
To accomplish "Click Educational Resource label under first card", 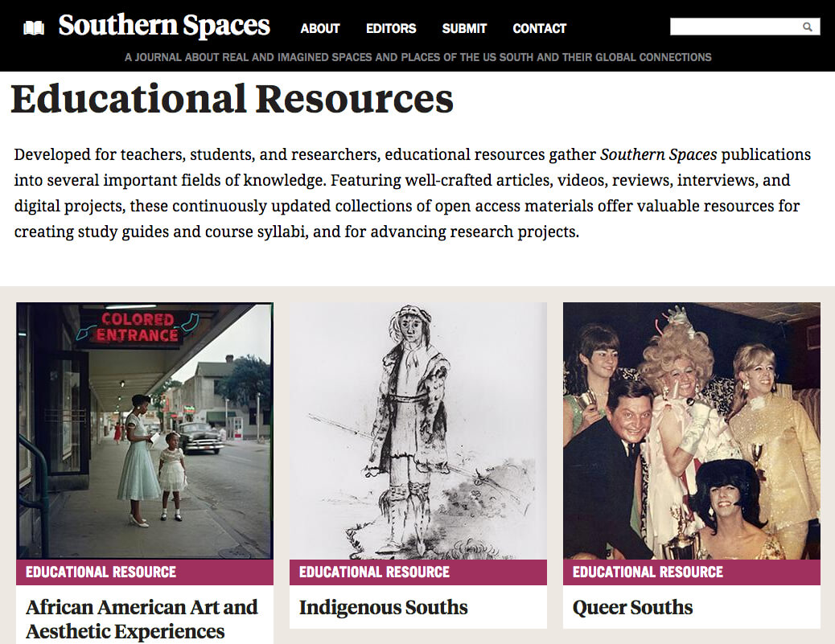I will [101, 572].
